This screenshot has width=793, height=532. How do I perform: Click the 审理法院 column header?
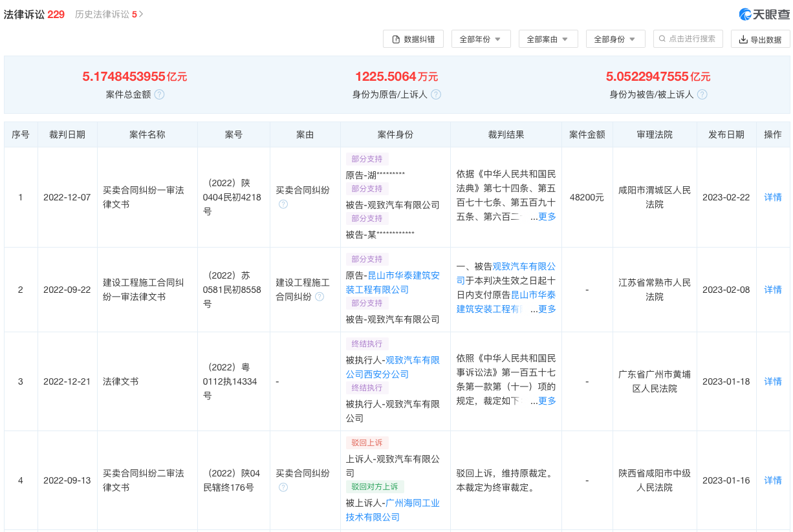pos(655,134)
